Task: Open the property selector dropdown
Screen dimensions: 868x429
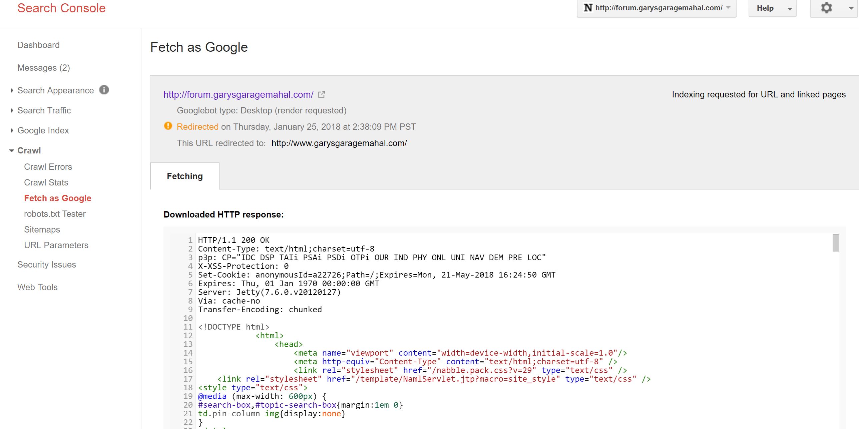Action: coord(728,8)
